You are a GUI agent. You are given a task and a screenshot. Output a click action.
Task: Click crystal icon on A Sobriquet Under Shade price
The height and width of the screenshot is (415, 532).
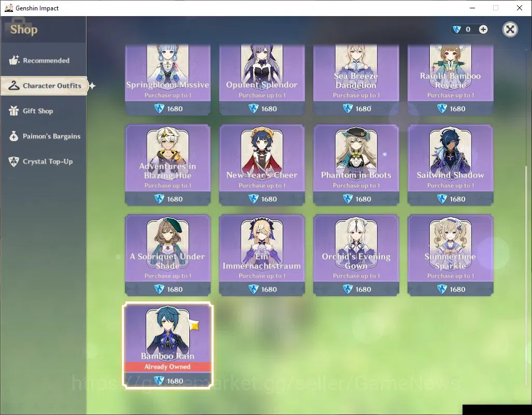[x=159, y=289]
